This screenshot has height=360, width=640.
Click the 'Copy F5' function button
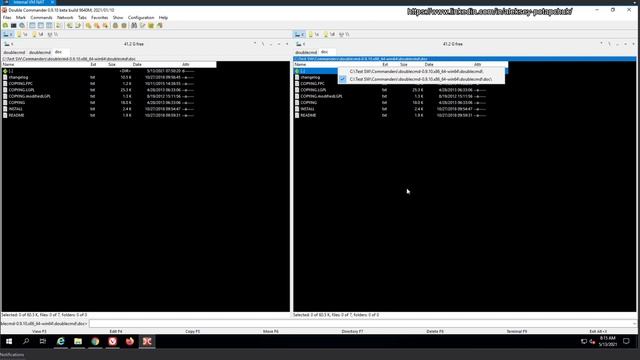192,331
